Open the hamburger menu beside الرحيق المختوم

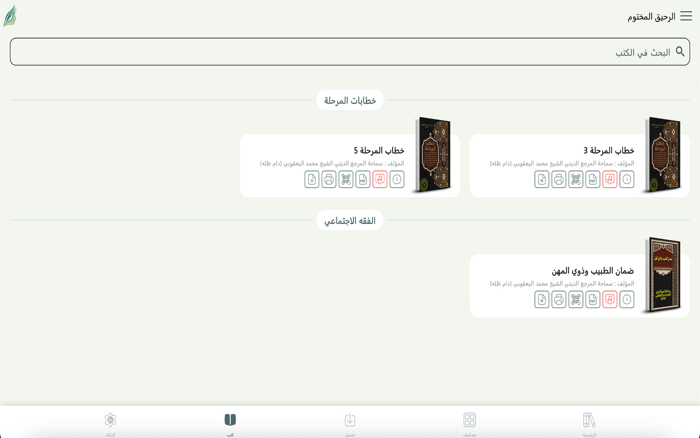point(686,17)
